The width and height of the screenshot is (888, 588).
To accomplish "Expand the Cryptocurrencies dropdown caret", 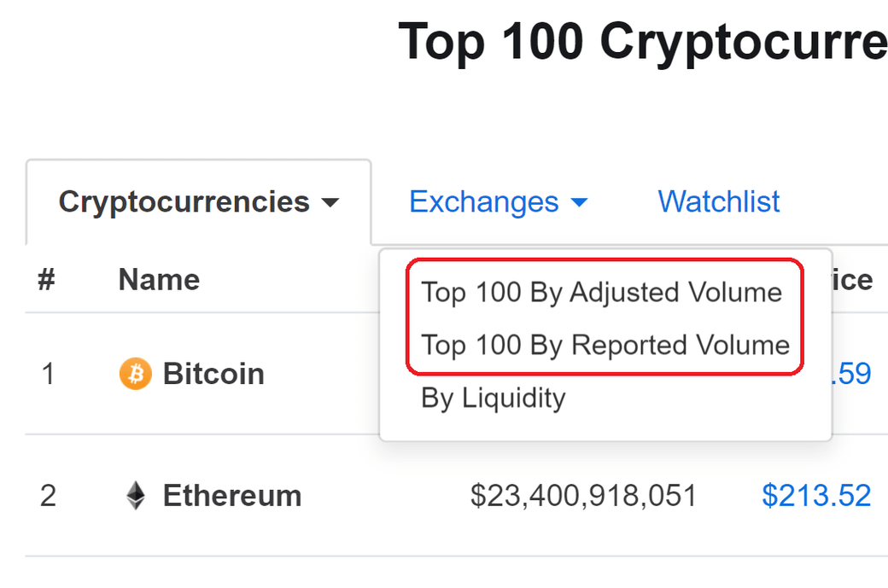I will pyautogui.click(x=330, y=202).
